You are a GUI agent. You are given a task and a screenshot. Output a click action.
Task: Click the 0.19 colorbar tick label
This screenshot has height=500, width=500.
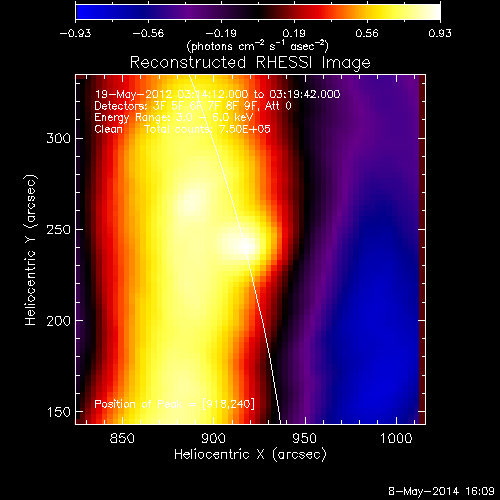294,33
